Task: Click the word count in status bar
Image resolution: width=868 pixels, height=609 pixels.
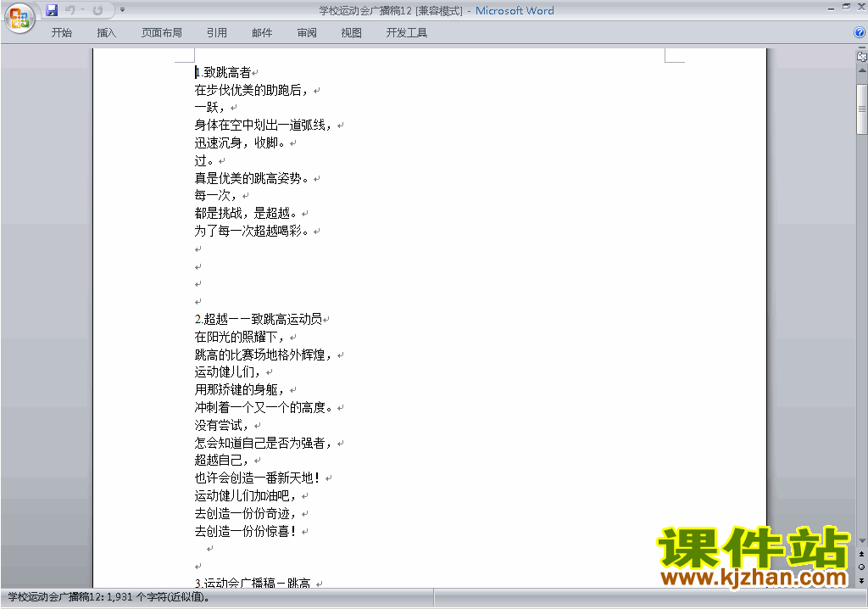Action: pos(108,597)
